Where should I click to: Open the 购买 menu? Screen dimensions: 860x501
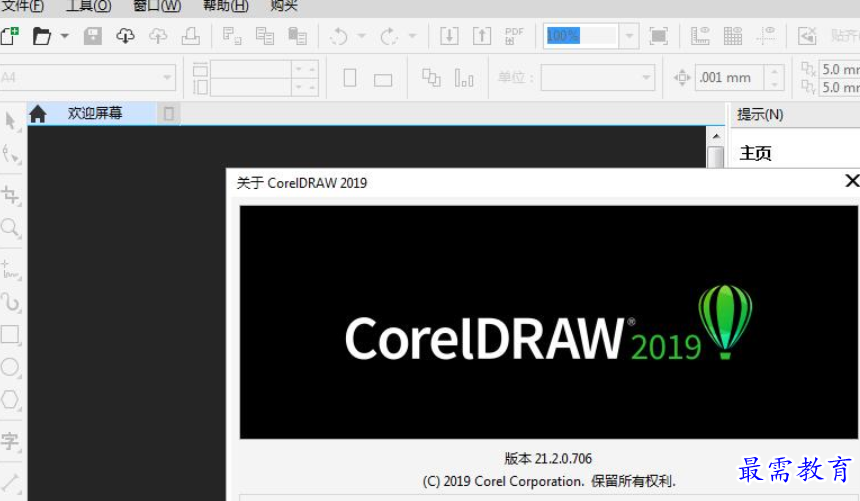point(284,6)
